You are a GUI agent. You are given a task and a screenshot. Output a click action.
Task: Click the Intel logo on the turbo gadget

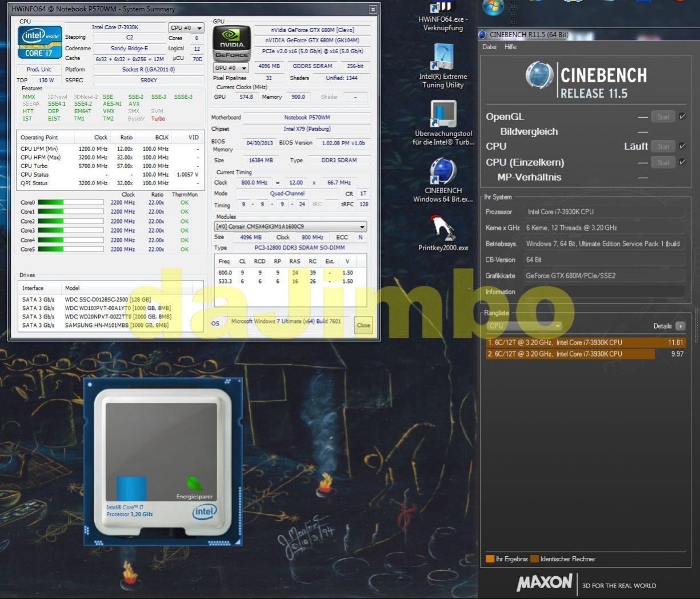point(204,512)
